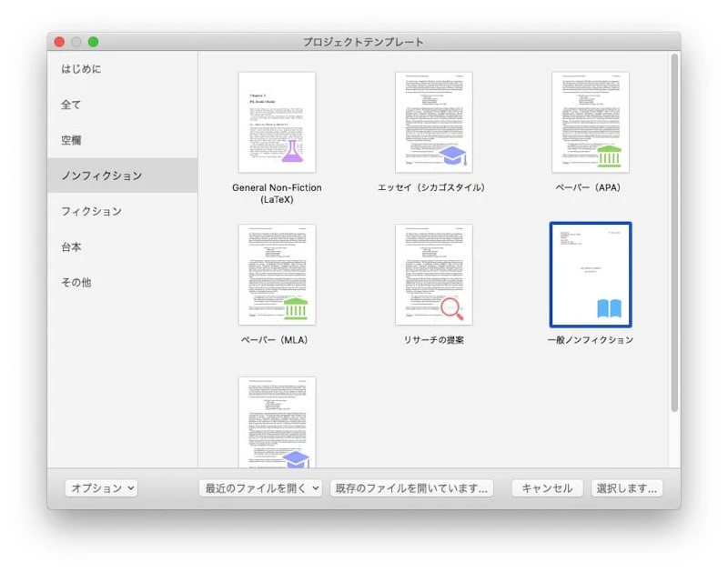Select the ノンフィクション sidebar category
This screenshot has height=572, width=728.
[123, 176]
